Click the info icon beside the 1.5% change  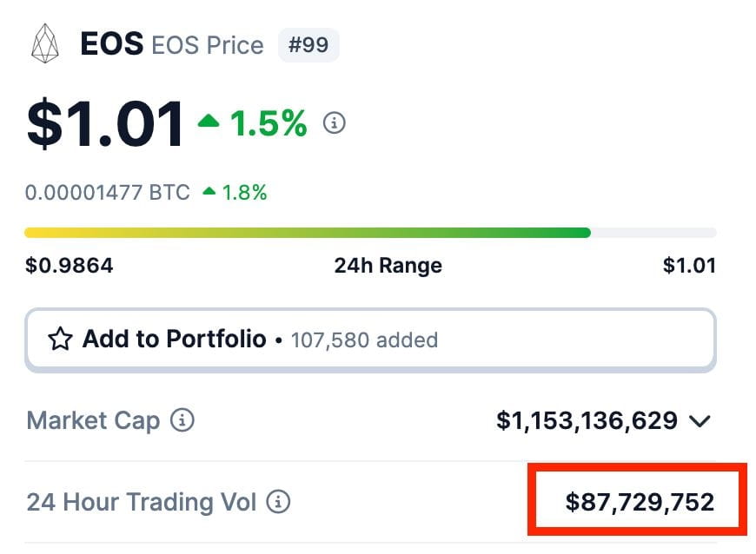334,124
